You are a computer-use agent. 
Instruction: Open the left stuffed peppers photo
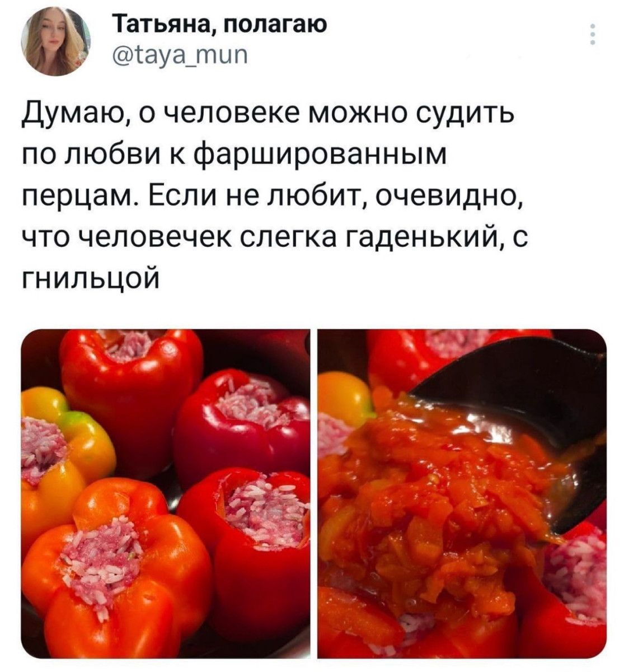coord(166,493)
